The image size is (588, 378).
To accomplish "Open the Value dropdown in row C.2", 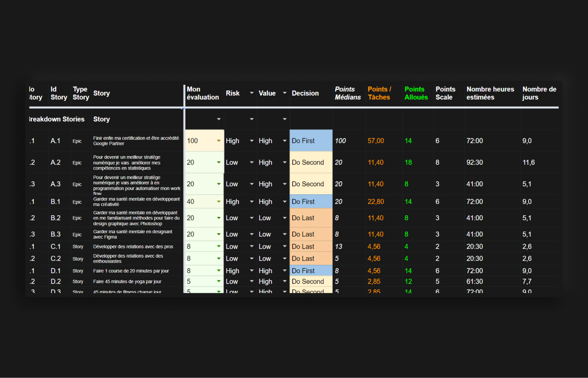I will coord(284,259).
